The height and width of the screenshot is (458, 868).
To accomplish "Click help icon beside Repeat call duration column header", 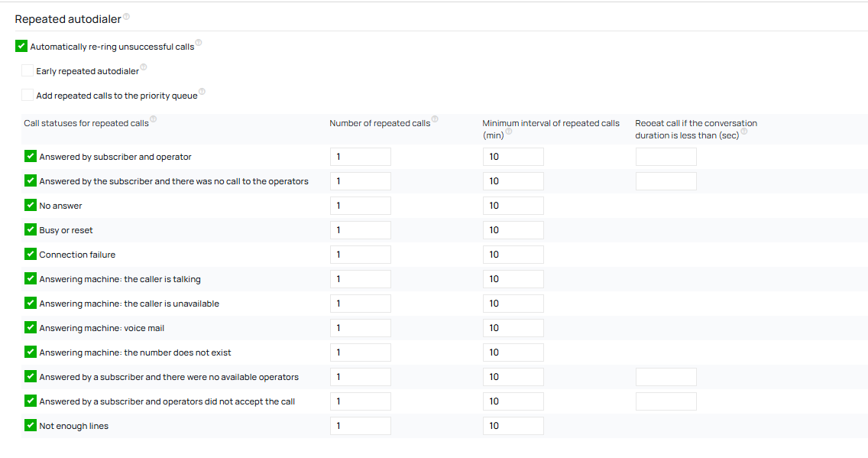I will point(743,132).
